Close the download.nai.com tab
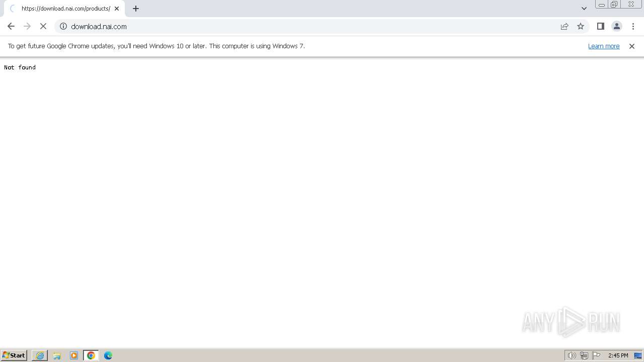This screenshot has width=644, height=362. click(x=117, y=9)
